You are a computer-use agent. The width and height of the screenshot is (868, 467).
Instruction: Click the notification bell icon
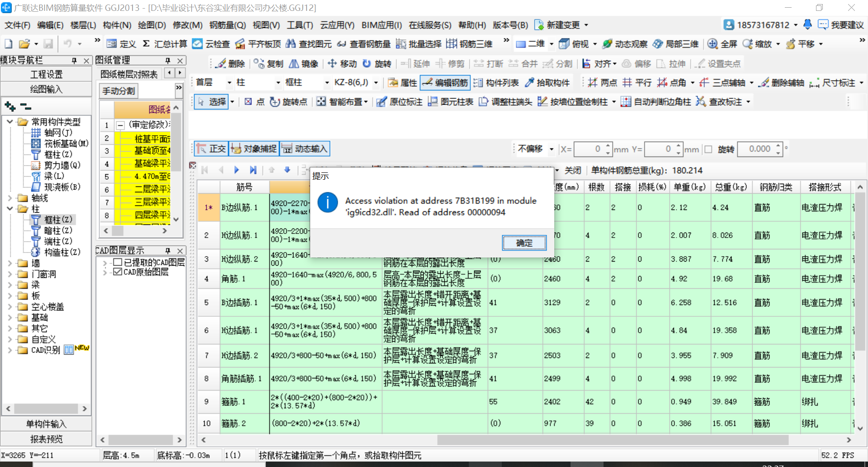807,24
